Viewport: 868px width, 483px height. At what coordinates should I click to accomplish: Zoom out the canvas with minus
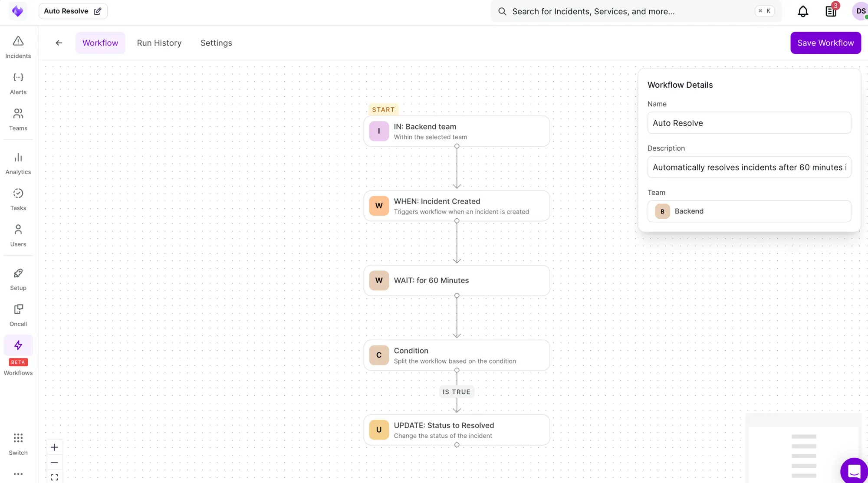click(54, 462)
